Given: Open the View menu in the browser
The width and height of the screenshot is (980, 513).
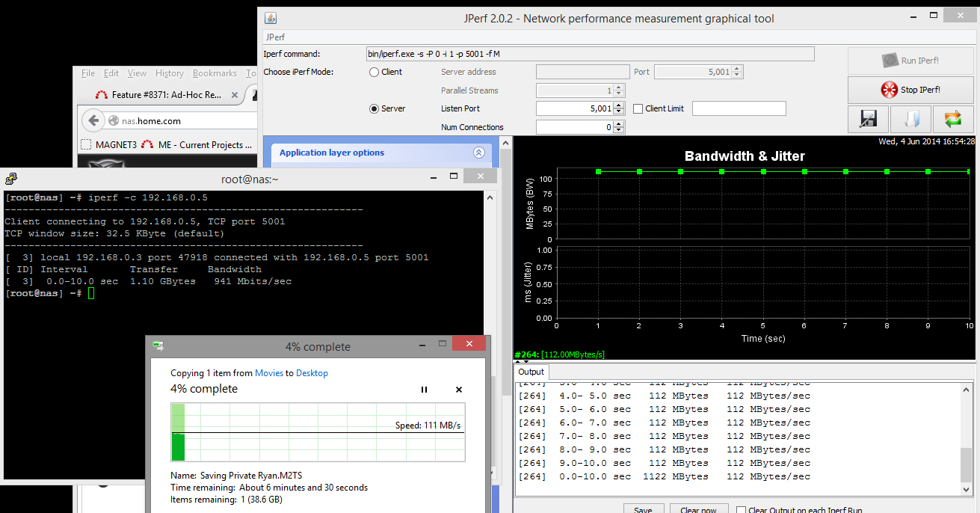Looking at the screenshot, I should coord(137,73).
